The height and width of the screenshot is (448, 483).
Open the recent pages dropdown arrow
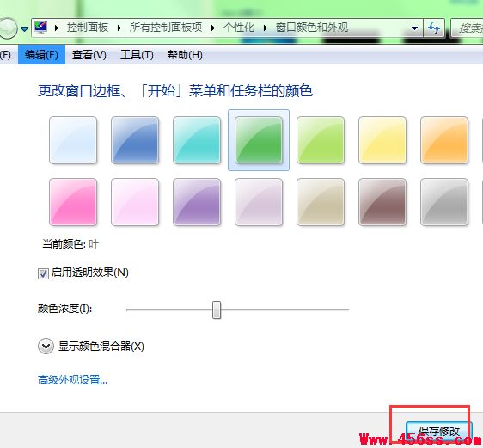[x=25, y=28]
